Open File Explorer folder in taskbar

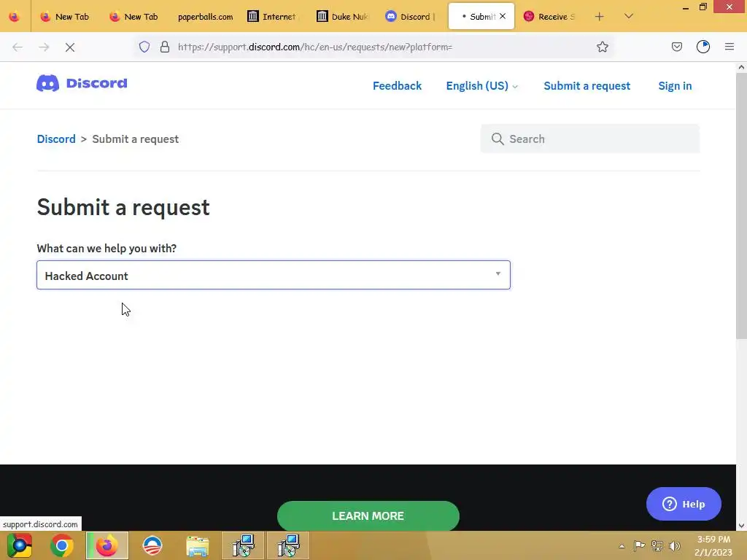pyautogui.click(x=198, y=545)
